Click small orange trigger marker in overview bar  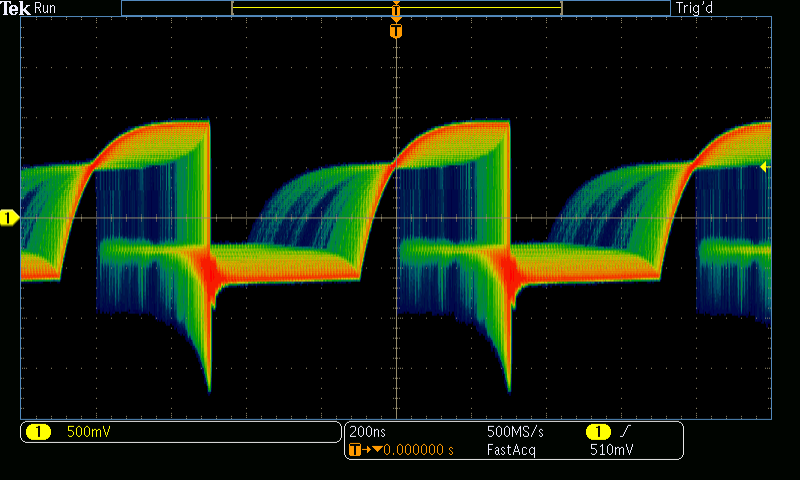(x=397, y=12)
